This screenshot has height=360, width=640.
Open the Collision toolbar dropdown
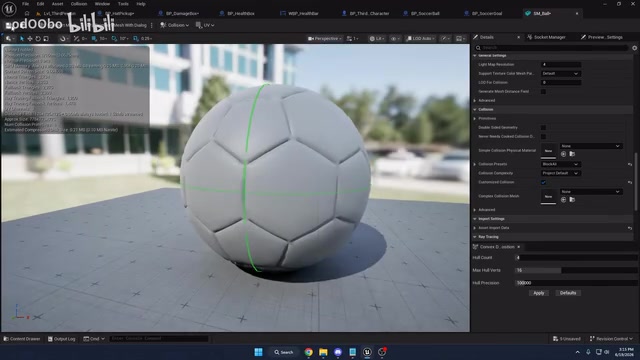click(174, 25)
